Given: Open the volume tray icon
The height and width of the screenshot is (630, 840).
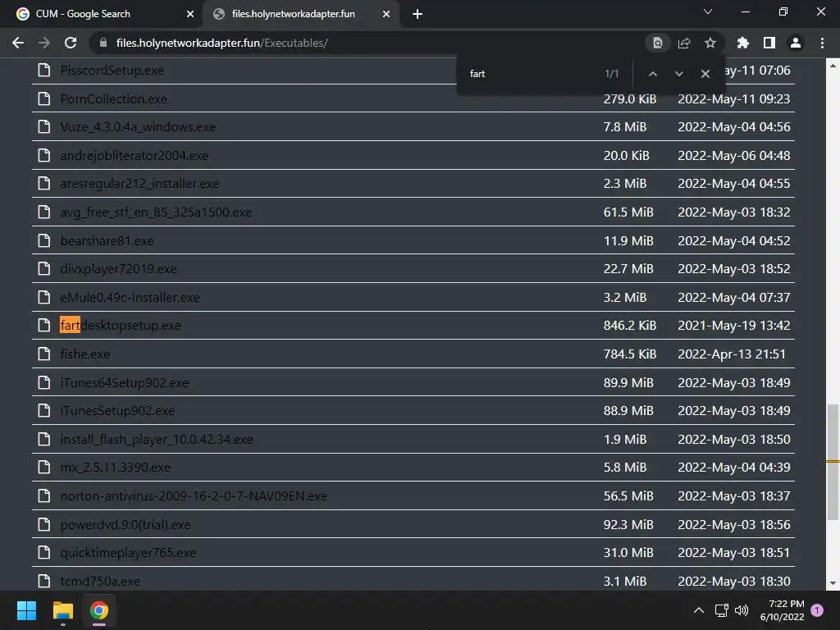Looking at the screenshot, I should (x=742, y=610).
